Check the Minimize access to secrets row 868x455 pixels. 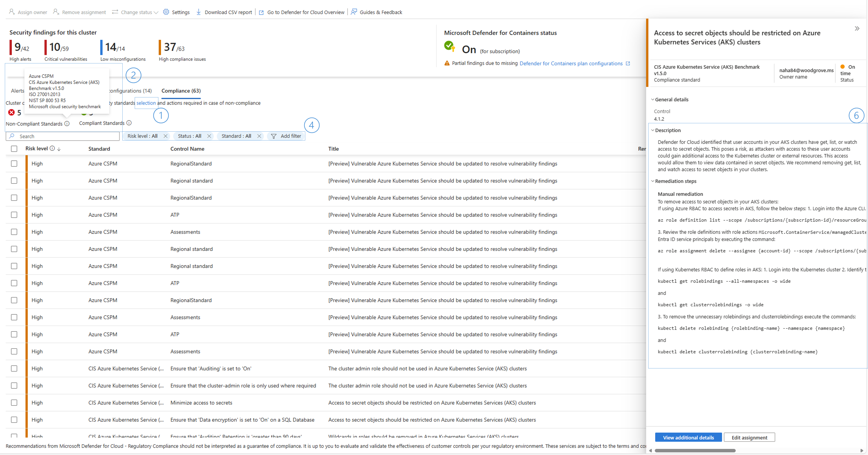coord(14,402)
